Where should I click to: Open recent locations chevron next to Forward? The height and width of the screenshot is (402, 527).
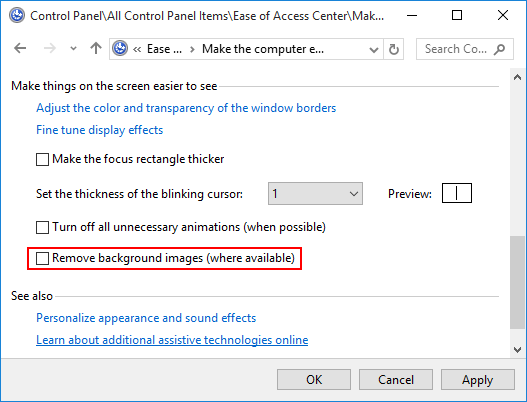73,49
